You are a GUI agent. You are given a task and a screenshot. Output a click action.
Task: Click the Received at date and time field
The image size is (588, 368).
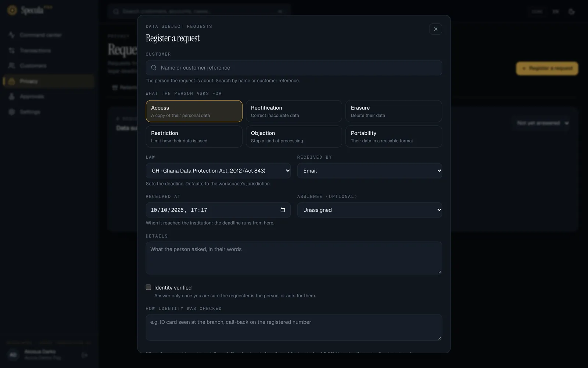point(218,210)
